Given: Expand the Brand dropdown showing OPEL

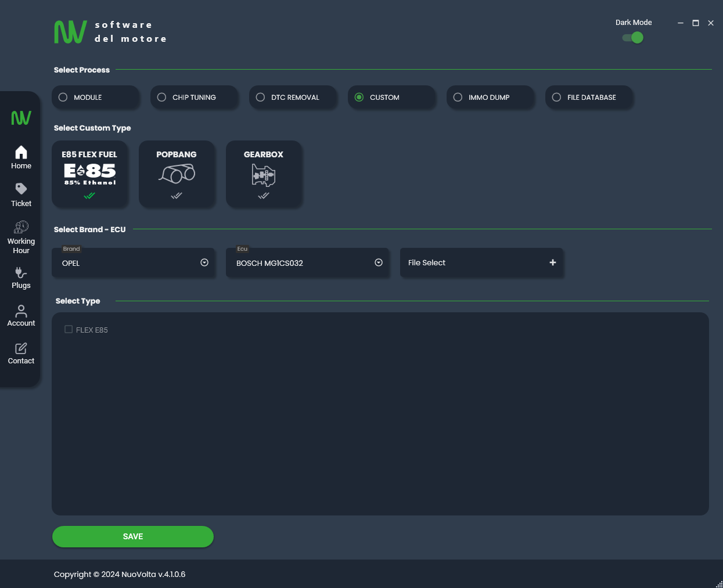Looking at the screenshot, I should [204, 263].
